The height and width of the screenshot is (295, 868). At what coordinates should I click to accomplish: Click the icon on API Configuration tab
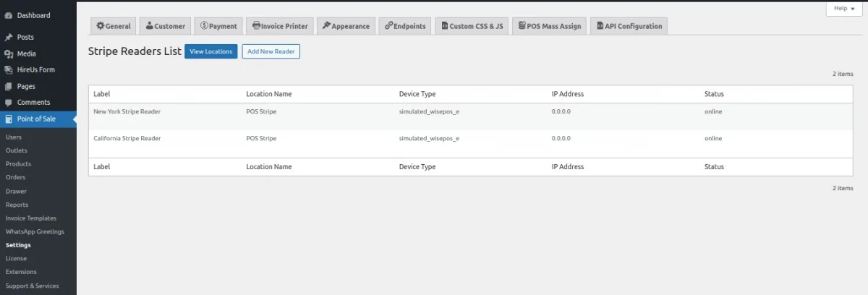pyautogui.click(x=600, y=26)
